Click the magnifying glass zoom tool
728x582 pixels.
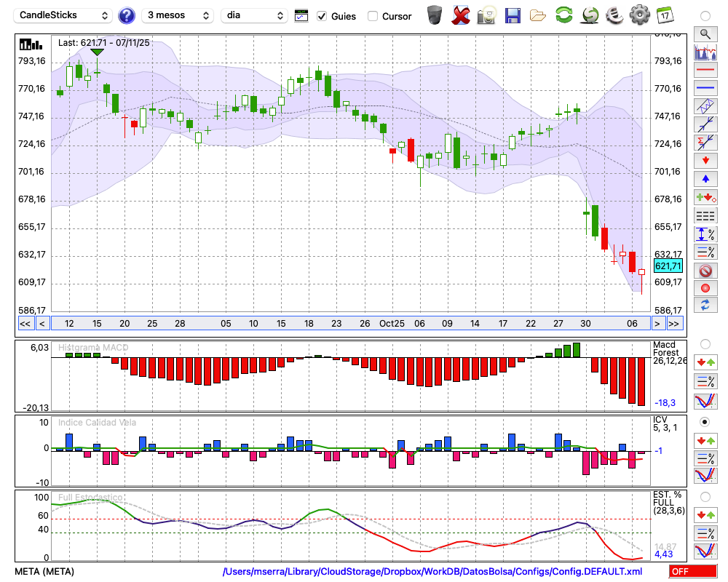pyautogui.click(x=705, y=33)
